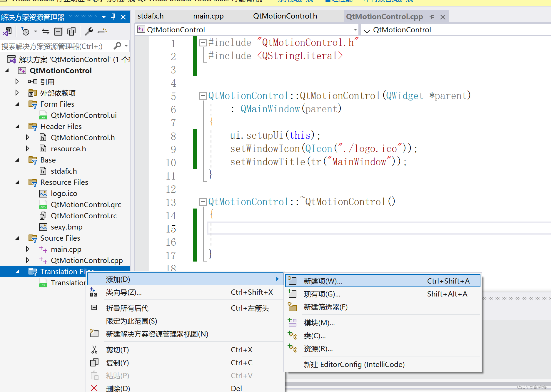Click the QtMotionControl.rc file icon
Viewport: 551px width, 392px height.
click(x=43, y=216)
